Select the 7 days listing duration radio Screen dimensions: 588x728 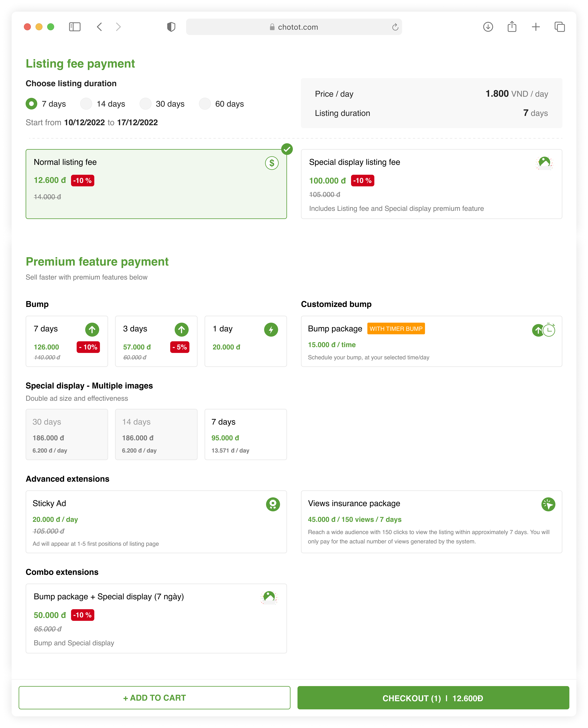coord(31,104)
